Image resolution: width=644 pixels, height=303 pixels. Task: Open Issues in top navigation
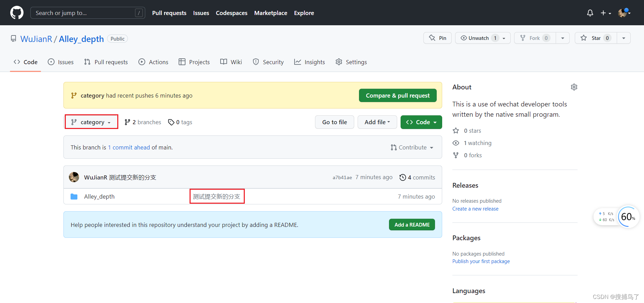pyautogui.click(x=201, y=13)
